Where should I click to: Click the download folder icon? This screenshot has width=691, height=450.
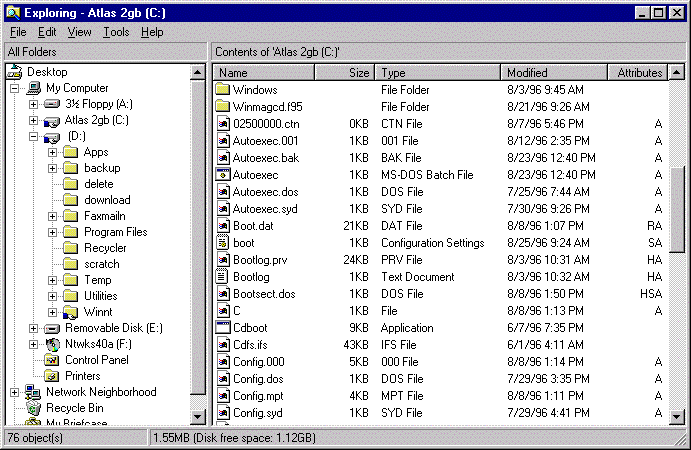point(71,200)
